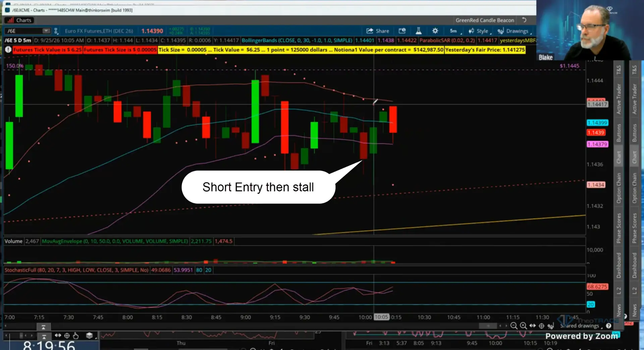Click the help question mark icon
Screen dimensions: 644x350
click(608, 326)
